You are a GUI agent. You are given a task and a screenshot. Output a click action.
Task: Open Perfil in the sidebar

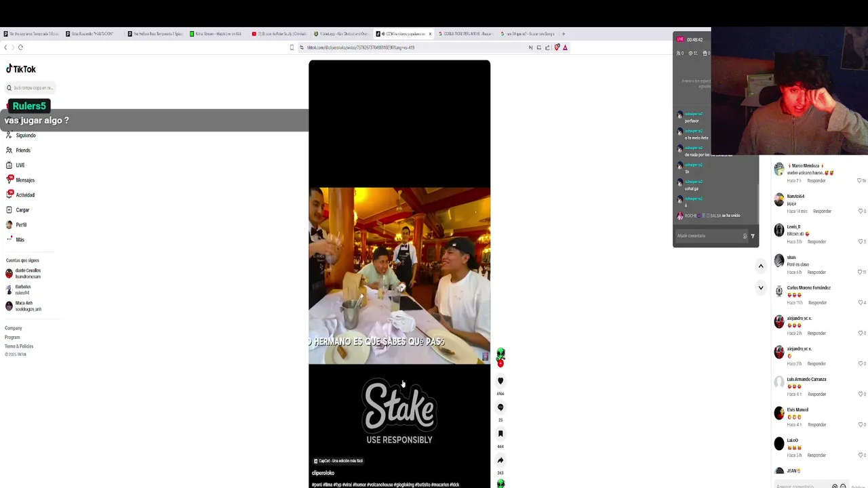tap(16, 225)
